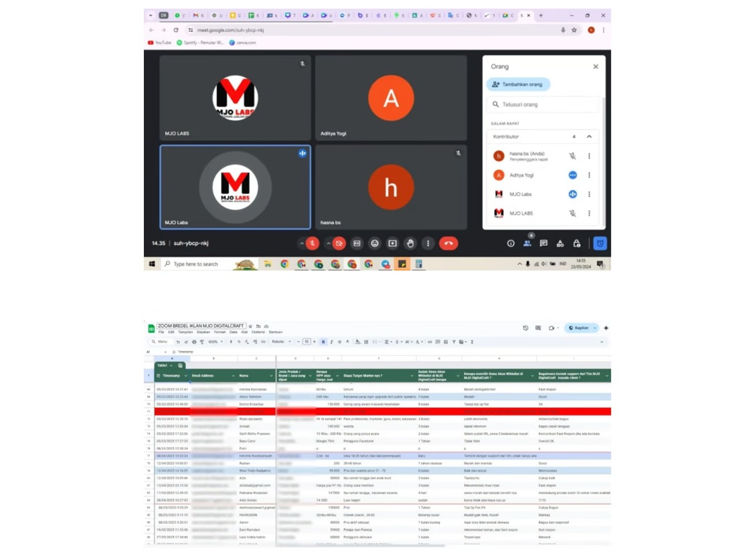Viewport: 753px width, 560px height.
Task: Click the present screen icon
Action: tap(393, 244)
